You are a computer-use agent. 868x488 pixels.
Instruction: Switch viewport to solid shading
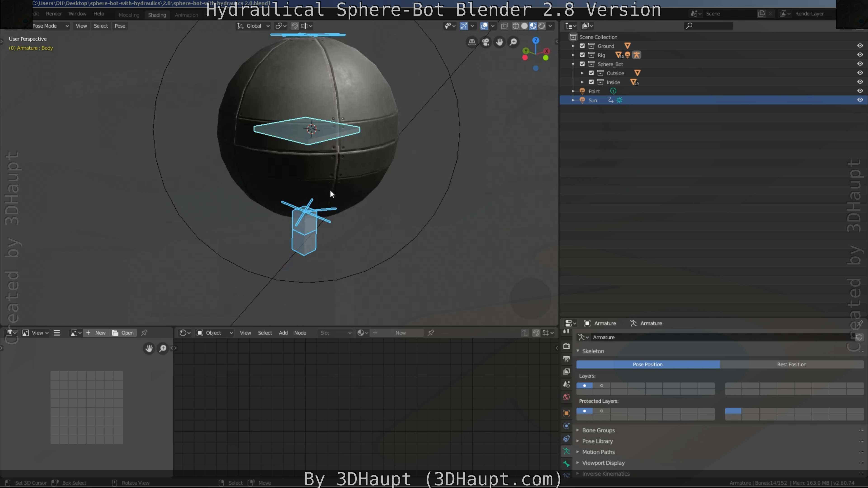point(524,26)
